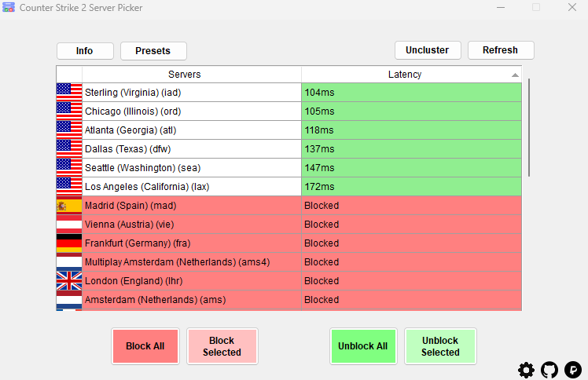Click the UK flag beside London
588x380 pixels.
(69, 281)
